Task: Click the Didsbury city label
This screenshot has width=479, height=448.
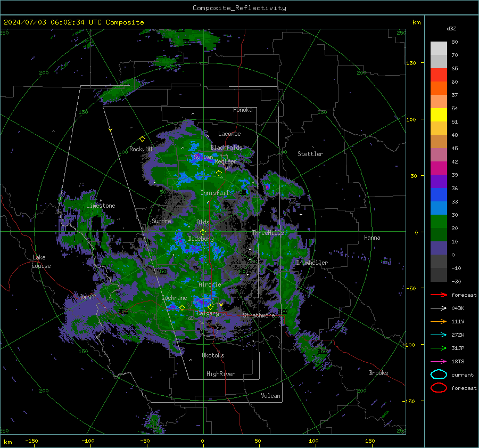Action: [x=201, y=239]
